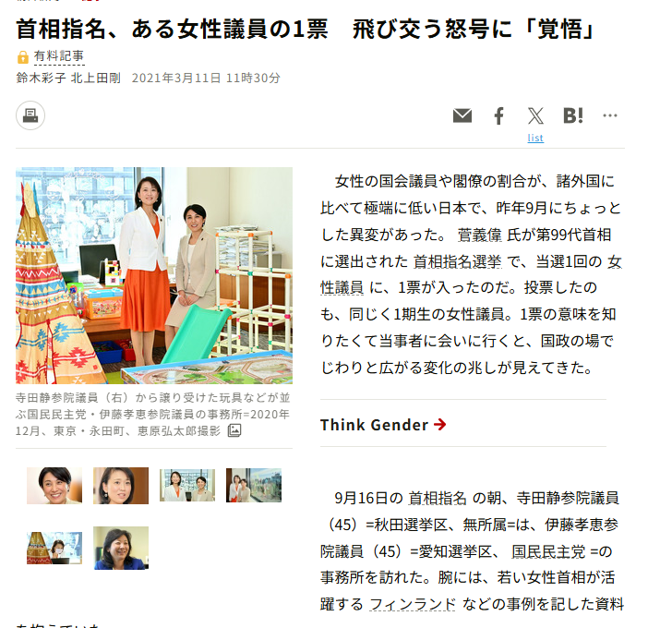Viewport: 672px width, 628px height.
Task: Open the 国民民主党 keyword link
Action: (548, 551)
